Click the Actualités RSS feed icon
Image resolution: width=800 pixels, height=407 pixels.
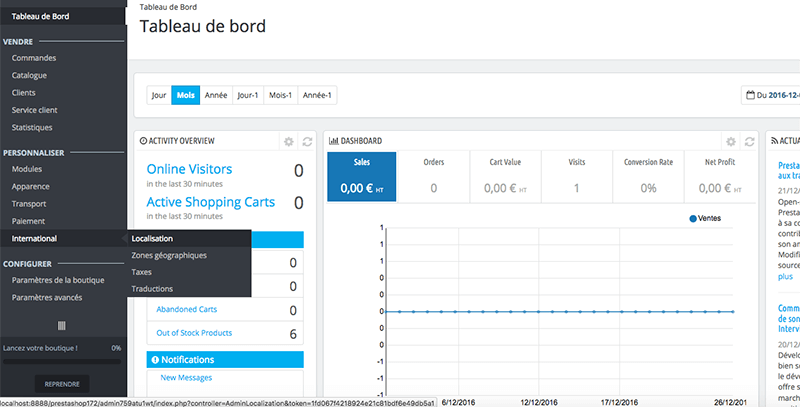click(x=774, y=142)
